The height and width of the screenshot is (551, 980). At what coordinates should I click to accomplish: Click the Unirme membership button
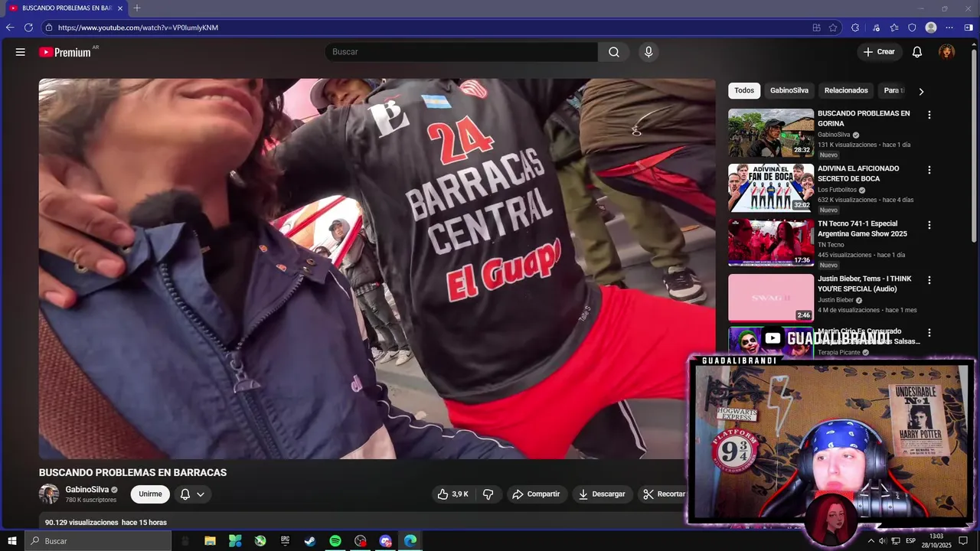[x=150, y=494]
